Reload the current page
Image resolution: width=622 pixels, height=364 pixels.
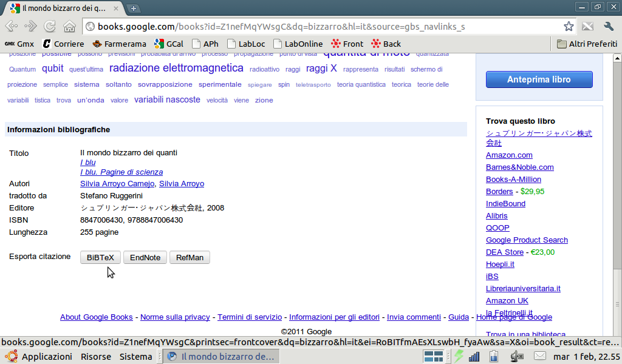pyautogui.click(x=50, y=26)
